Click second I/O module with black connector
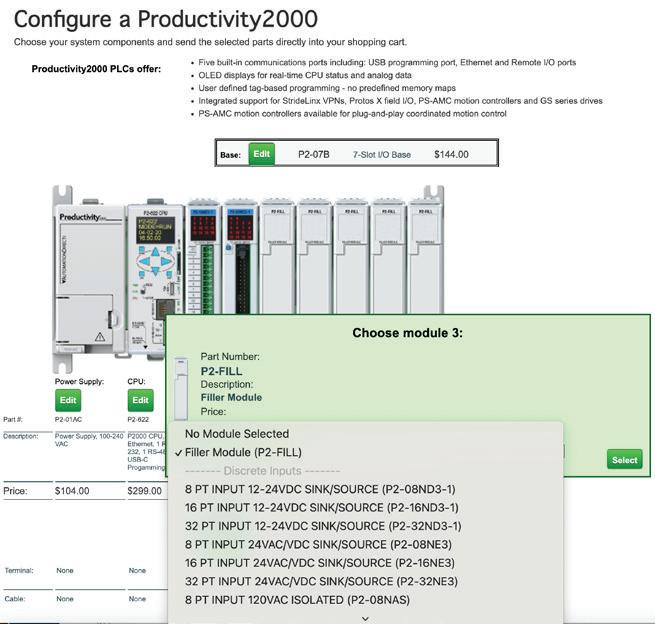The height and width of the screenshot is (624, 655). [240, 257]
